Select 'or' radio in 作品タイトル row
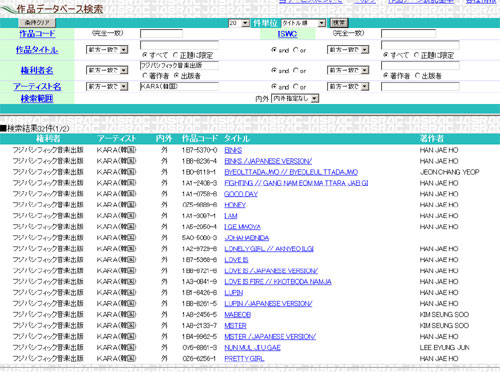This screenshot has width=500, height=372. pos(296,50)
